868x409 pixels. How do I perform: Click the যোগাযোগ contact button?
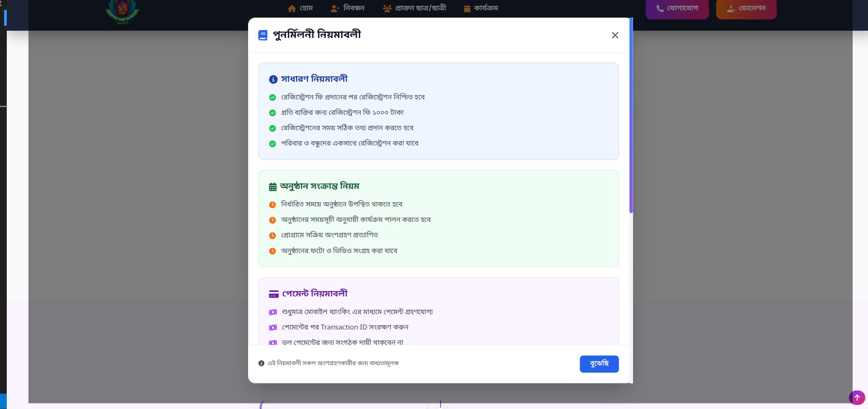pos(677,9)
